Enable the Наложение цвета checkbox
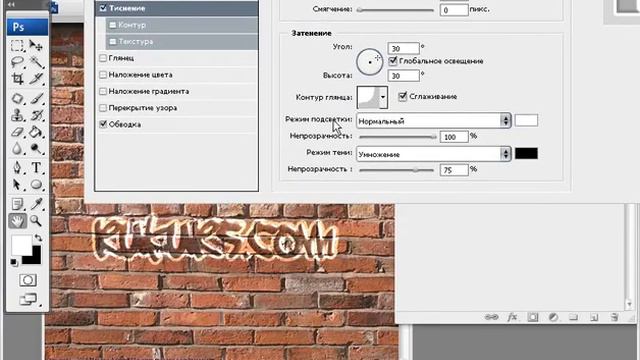Viewport: 640px width, 360px height. (x=103, y=75)
